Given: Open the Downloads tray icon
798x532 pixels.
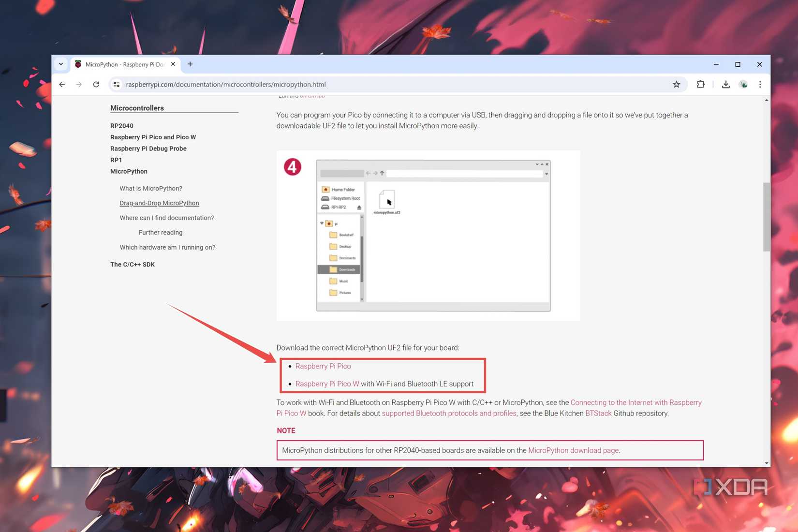Looking at the screenshot, I should pos(725,84).
